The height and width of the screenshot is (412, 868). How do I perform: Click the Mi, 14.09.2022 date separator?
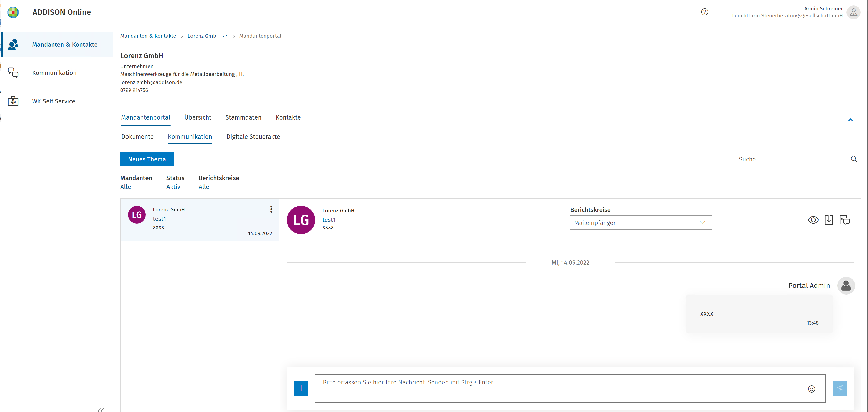(x=570, y=263)
